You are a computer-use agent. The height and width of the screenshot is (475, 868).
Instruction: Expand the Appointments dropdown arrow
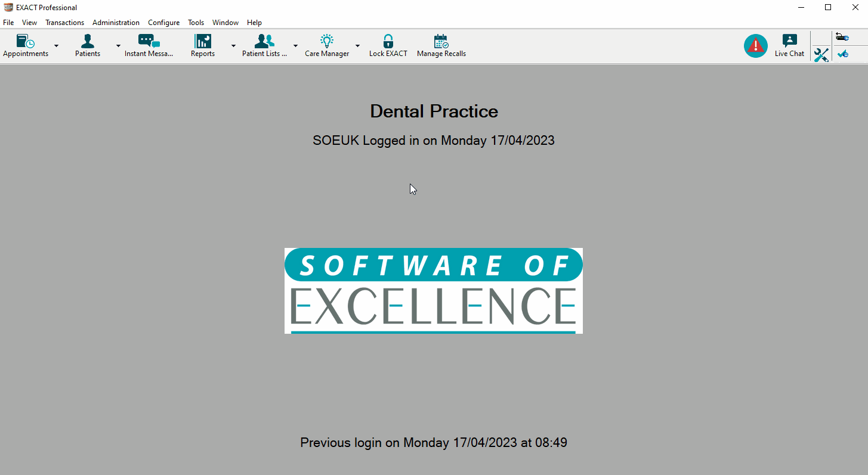point(57,45)
